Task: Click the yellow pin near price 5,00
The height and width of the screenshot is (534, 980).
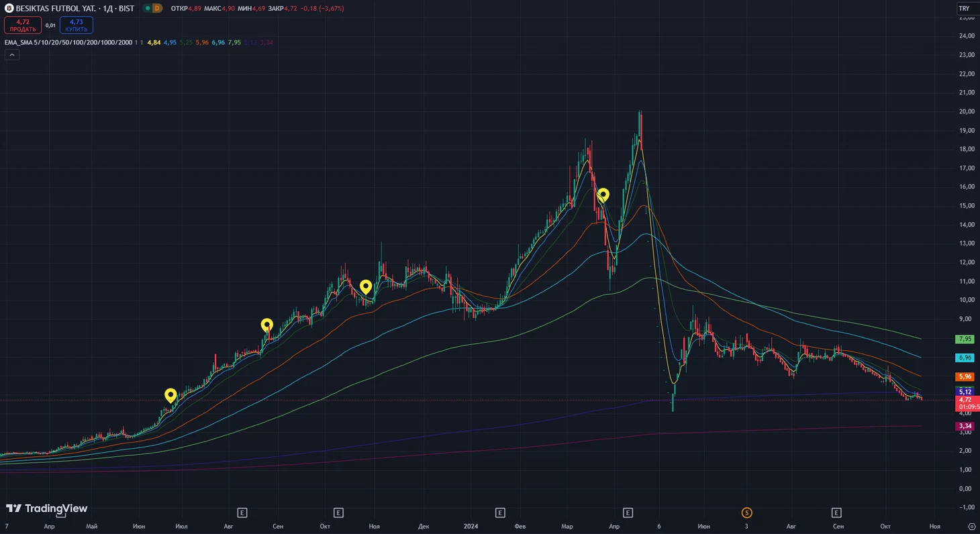Action: pyautogui.click(x=170, y=395)
